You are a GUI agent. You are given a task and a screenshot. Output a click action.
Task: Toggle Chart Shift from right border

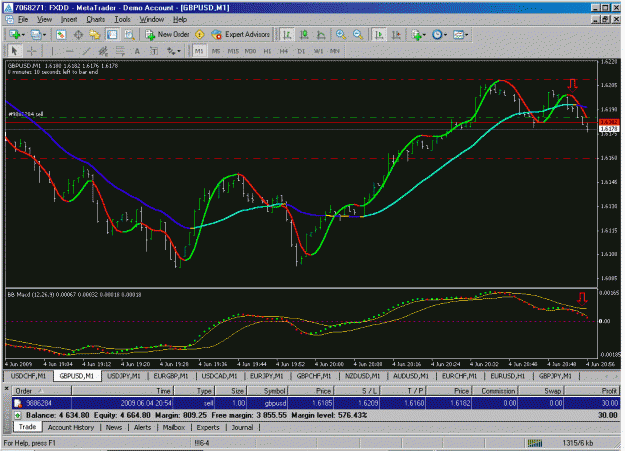point(396,35)
